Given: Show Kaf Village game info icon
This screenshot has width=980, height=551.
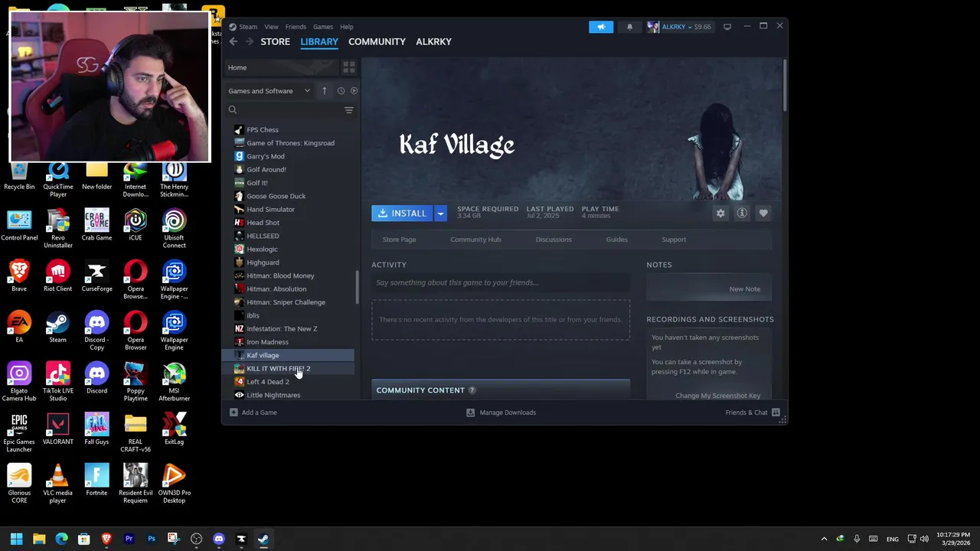Looking at the screenshot, I should pos(742,214).
